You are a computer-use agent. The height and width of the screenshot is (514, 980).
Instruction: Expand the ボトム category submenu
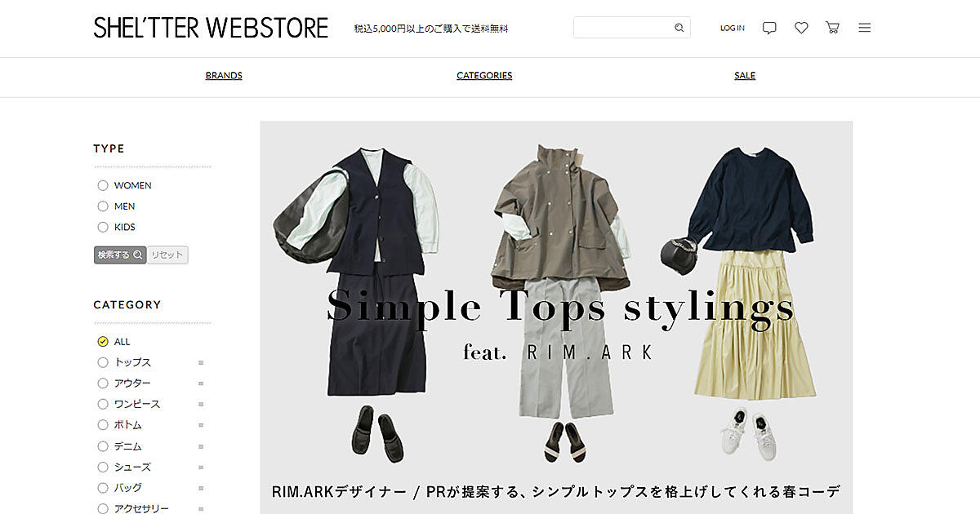[201, 425]
